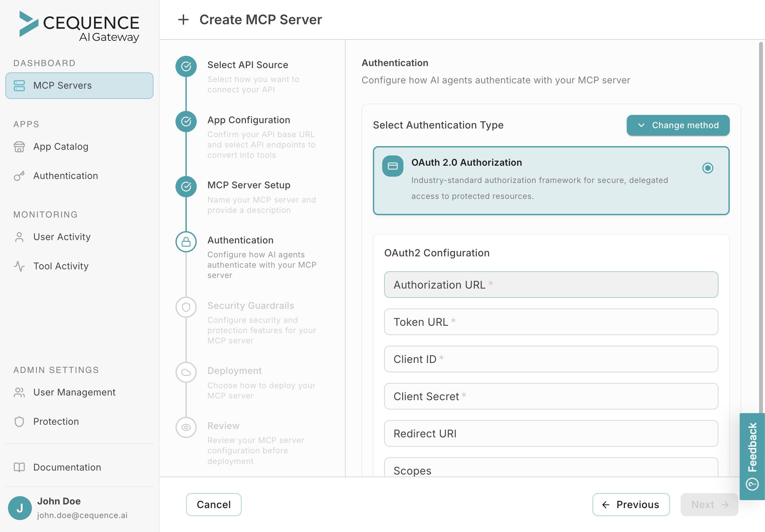The image size is (765, 532).
Task: Open App Catalog storefront icon
Action: [19, 147]
